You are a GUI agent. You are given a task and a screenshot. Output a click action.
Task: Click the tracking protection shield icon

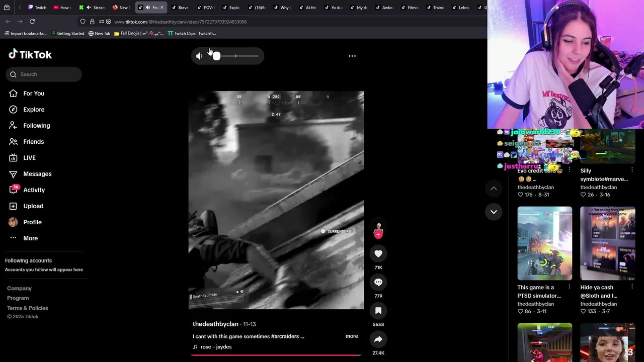pyautogui.click(x=83, y=22)
